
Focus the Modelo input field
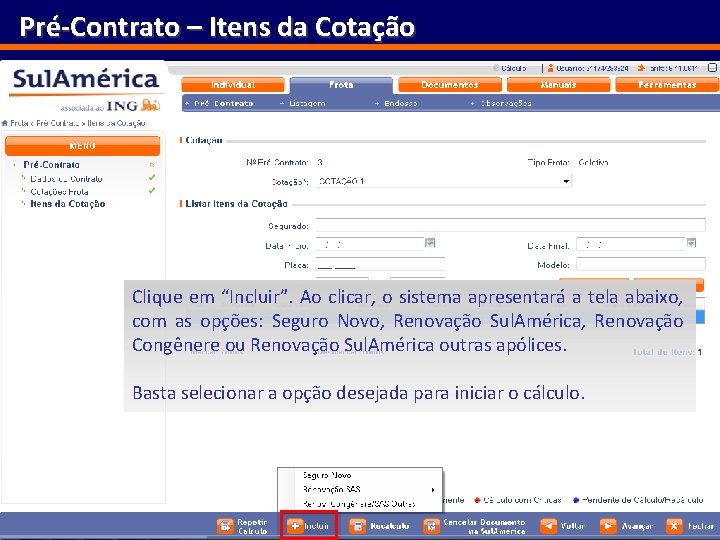tap(641, 264)
